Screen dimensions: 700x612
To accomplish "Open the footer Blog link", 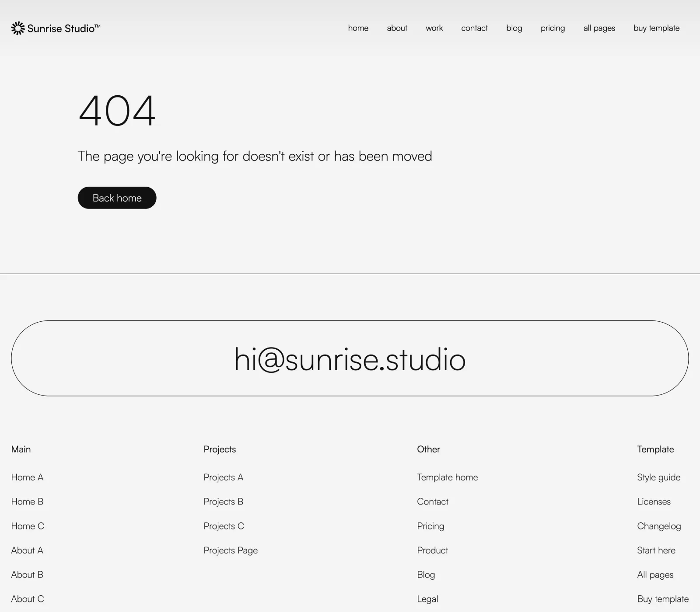I will coord(426,574).
